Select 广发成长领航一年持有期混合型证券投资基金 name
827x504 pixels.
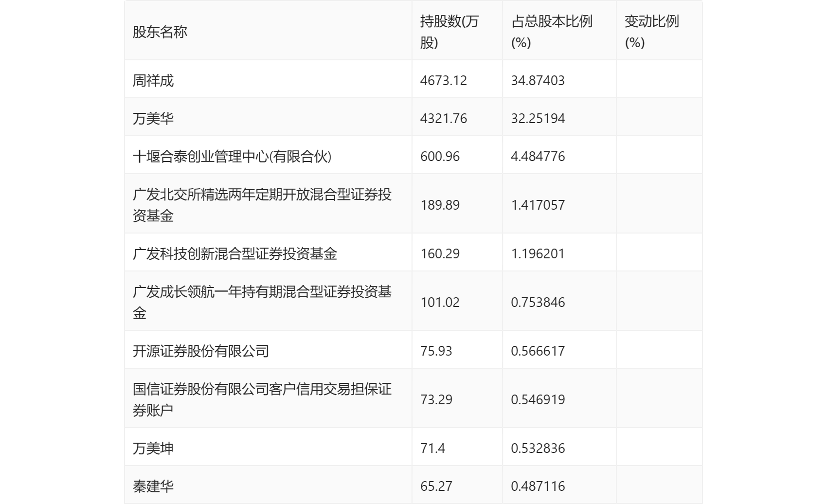pos(262,302)
